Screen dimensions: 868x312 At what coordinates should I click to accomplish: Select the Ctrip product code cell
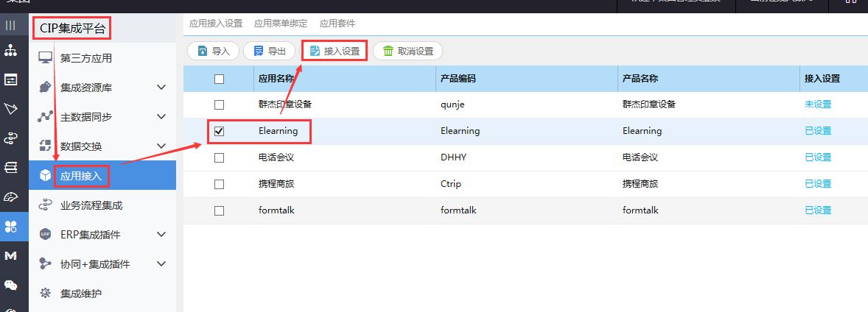click(527, 184)
